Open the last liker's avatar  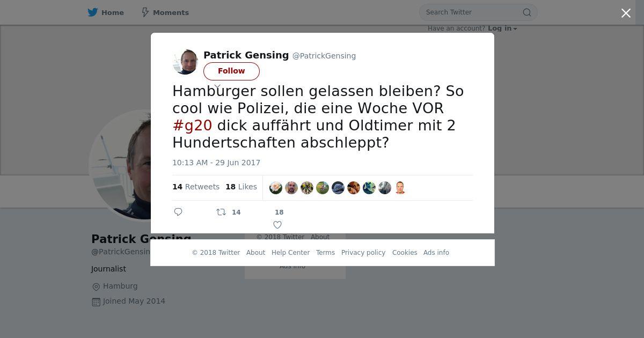tap(400, 187)
